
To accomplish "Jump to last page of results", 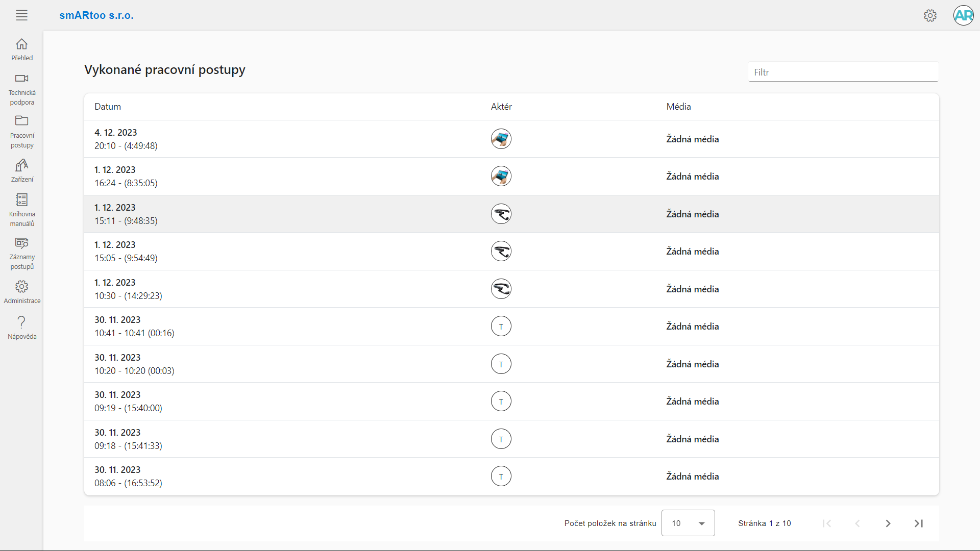I will pyautogui.click(x=919, y=523).
